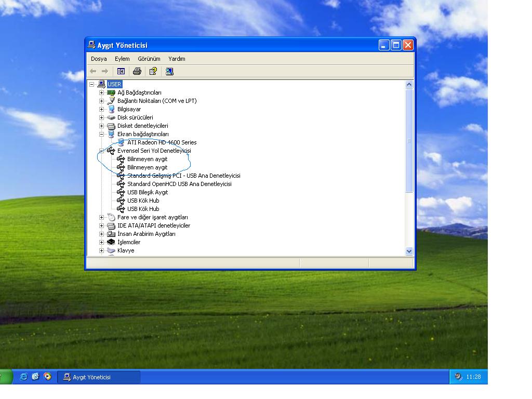532x399 pixels.
Task: Select Standard OpenHCD USB Ana Denetleyicisi
Action: pyautogui.click(x=179, y=184)
